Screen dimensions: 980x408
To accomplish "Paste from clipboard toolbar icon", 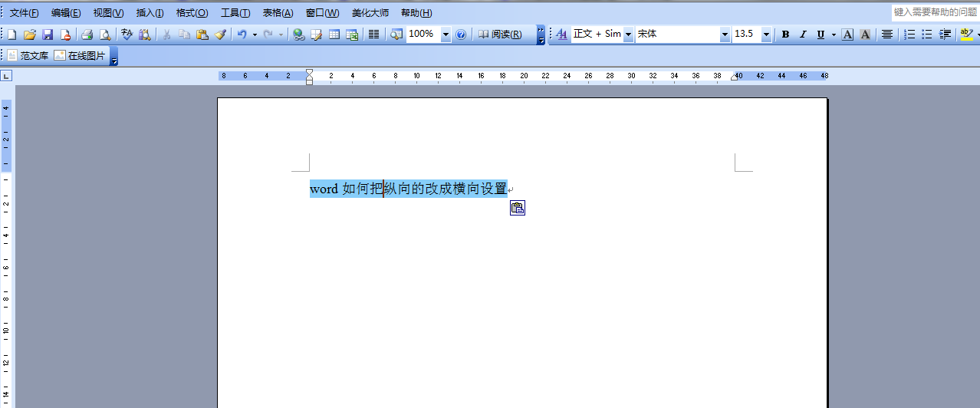I will (x=202, y=35).
